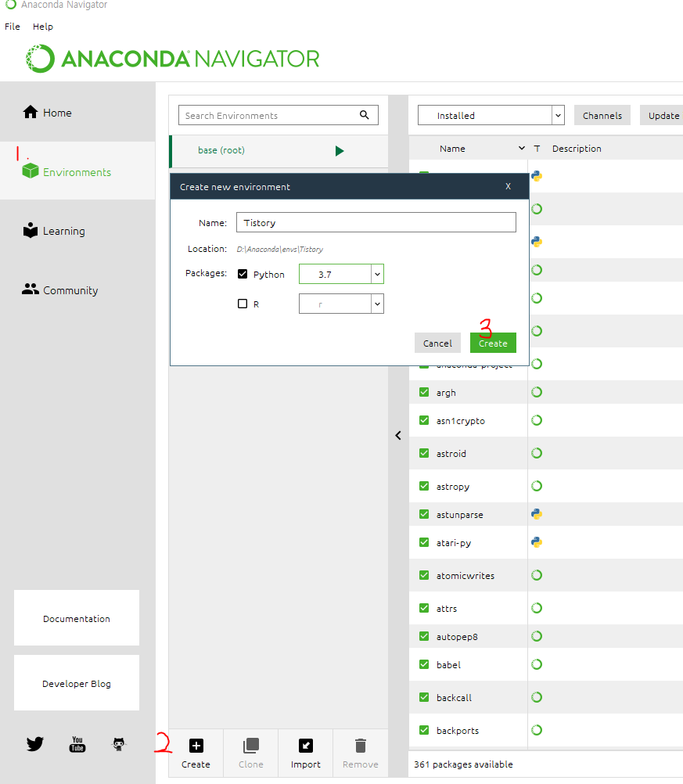This screenshot has height=784, width=683.
Task: Click the Remove environment trash icon
Action: [x=361, y=746]
